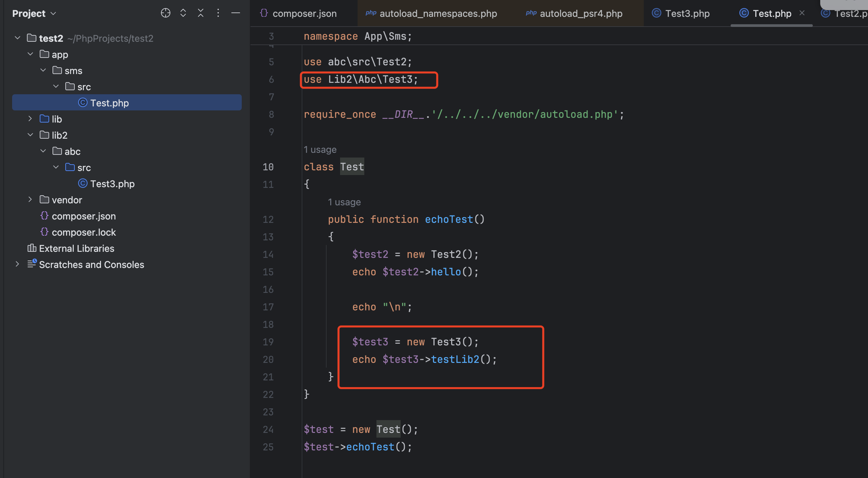Click the '1 usage' hint above echoTest function
Screen dimensions: 868x478
[344, 202]
